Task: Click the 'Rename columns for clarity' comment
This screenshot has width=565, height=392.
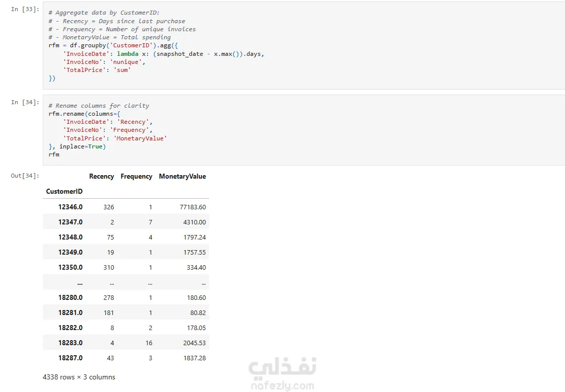Action: tap(99, 106)
